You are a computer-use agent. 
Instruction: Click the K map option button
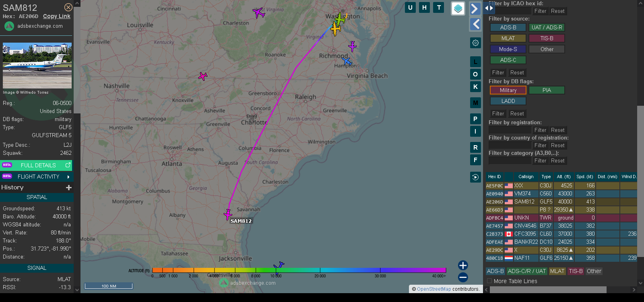pos(475,87)
